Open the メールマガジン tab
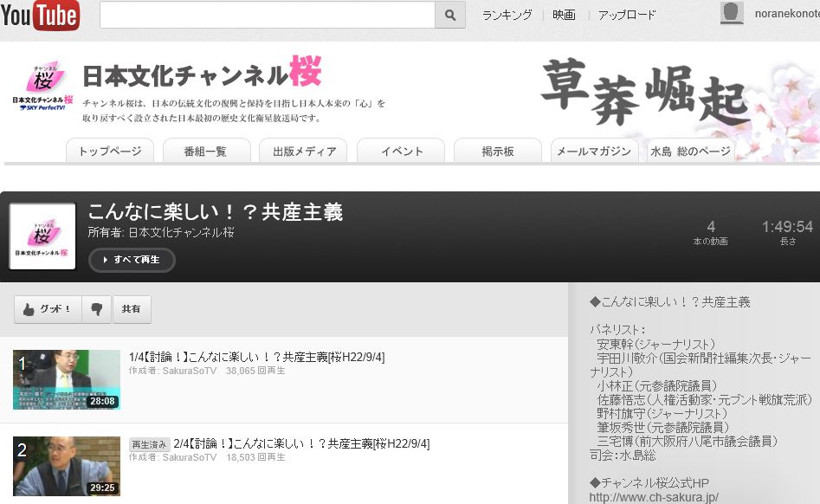820x504 pixels. tap(594, 151)
